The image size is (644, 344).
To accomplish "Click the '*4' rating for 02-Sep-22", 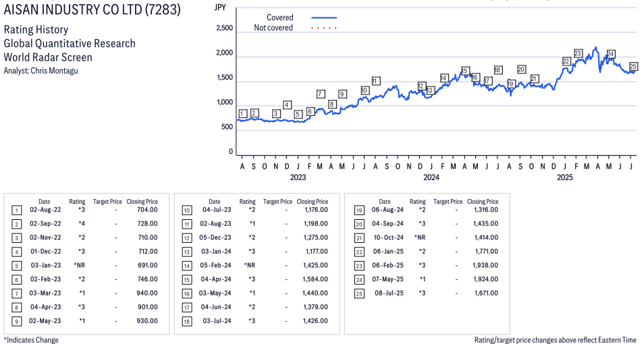I will pyautogui.click(x=82, y=224).
